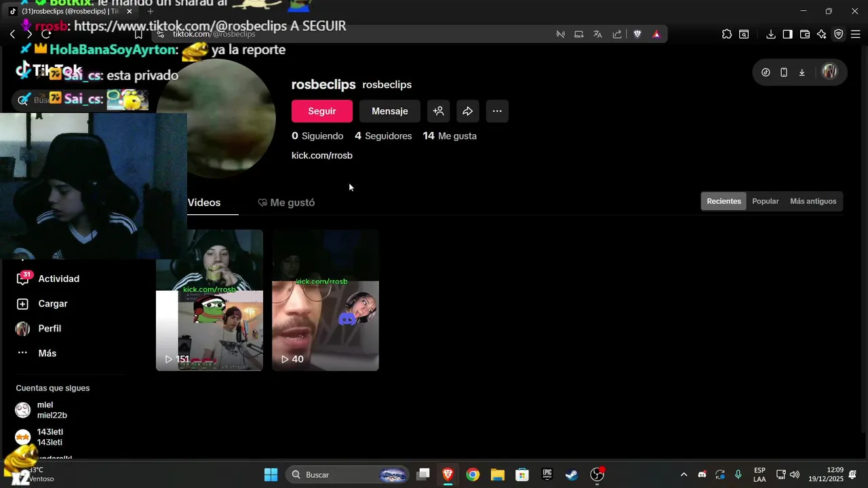Click the browser share icon in address bar
The height and width of the screenshot is (488, 868).
pos(617,34)
